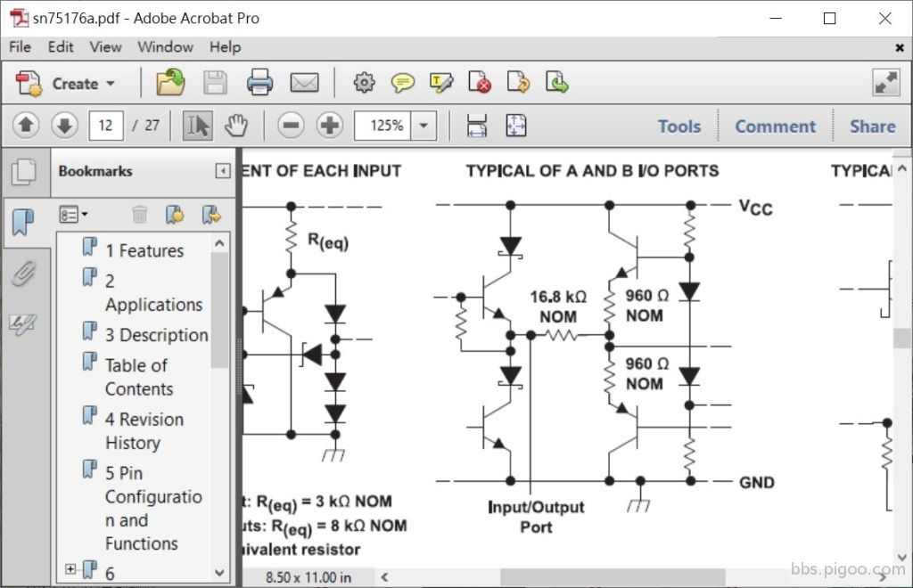This screenshot has height=588, width=913.
Task: Open the Edit menu
Action: 61,47
